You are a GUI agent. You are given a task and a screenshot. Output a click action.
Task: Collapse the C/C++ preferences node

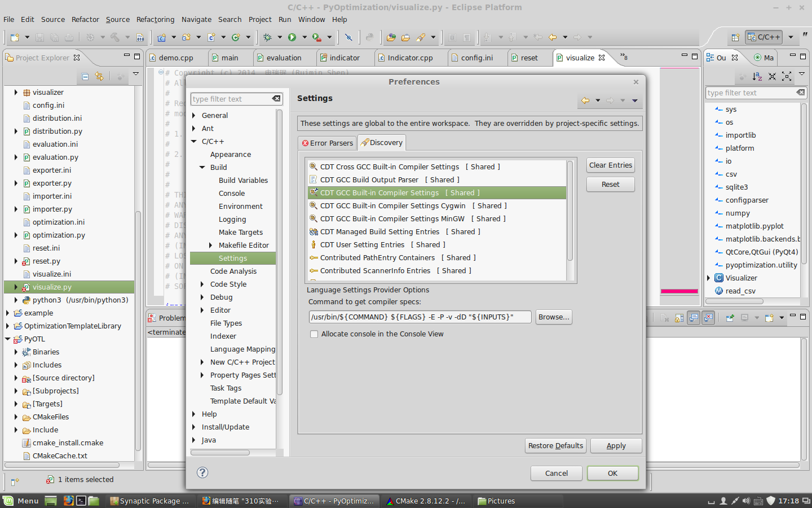[x=193, y=141]
